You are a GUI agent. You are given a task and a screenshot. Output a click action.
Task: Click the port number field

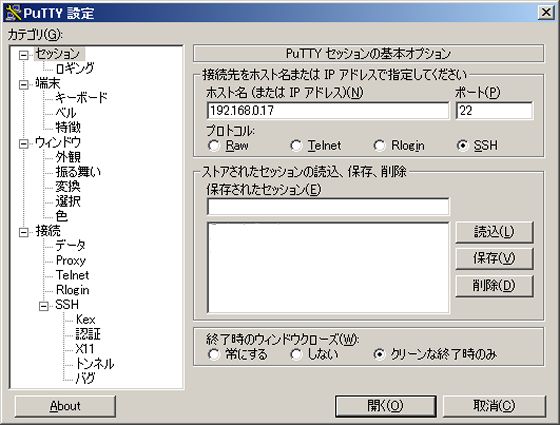[494, 110]
